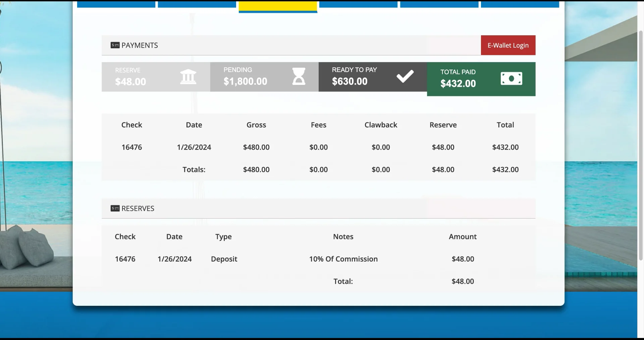Click the payment card icon beside PAYMENTS
This screenshot has width=644, height=340.
pos(115,45)
